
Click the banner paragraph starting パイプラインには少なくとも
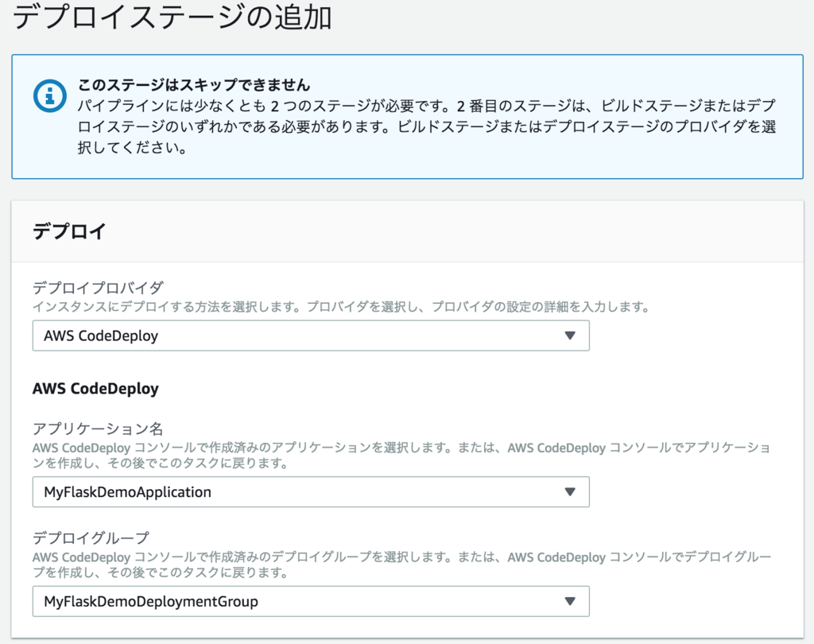426,126
